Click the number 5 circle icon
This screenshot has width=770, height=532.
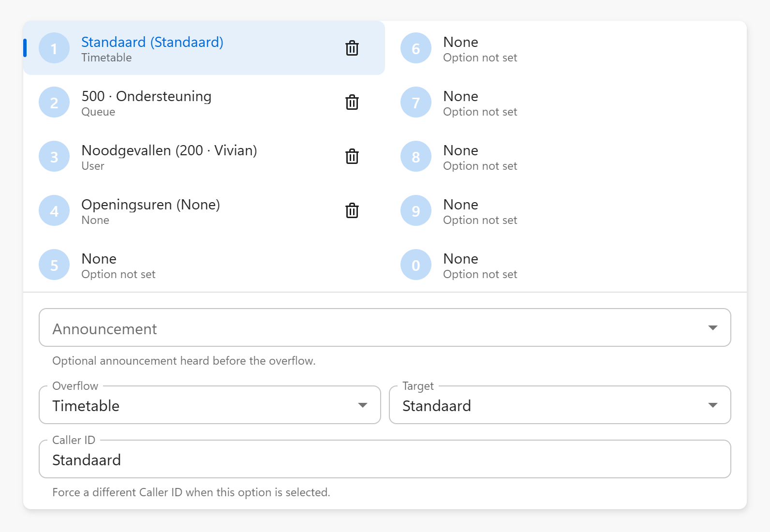(x=54, y=265)
